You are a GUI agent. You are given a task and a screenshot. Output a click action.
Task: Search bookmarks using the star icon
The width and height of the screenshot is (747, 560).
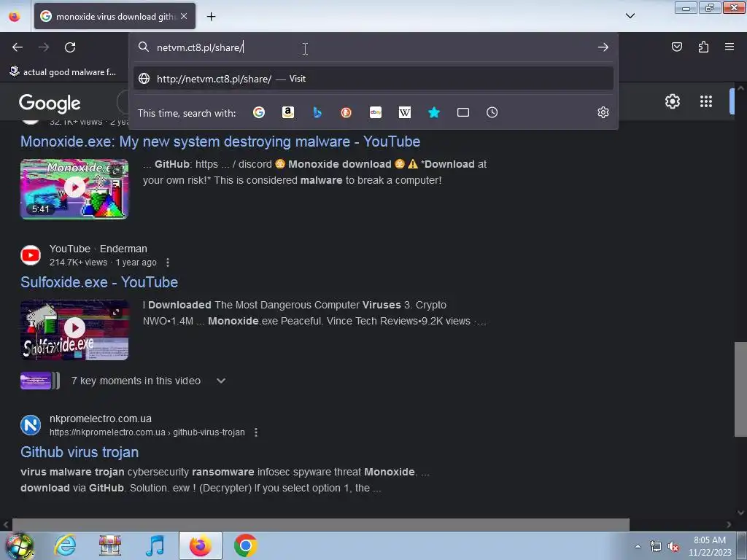pos(433,112)
